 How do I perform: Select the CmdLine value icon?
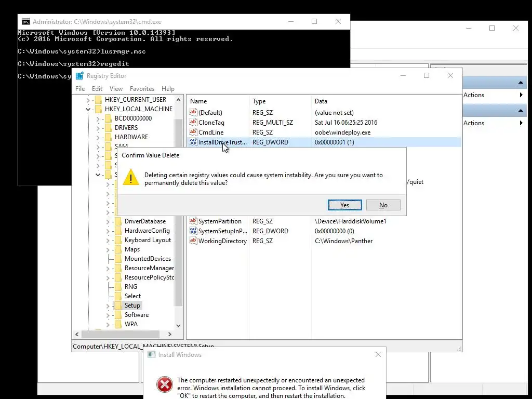(x=193, y=132)
